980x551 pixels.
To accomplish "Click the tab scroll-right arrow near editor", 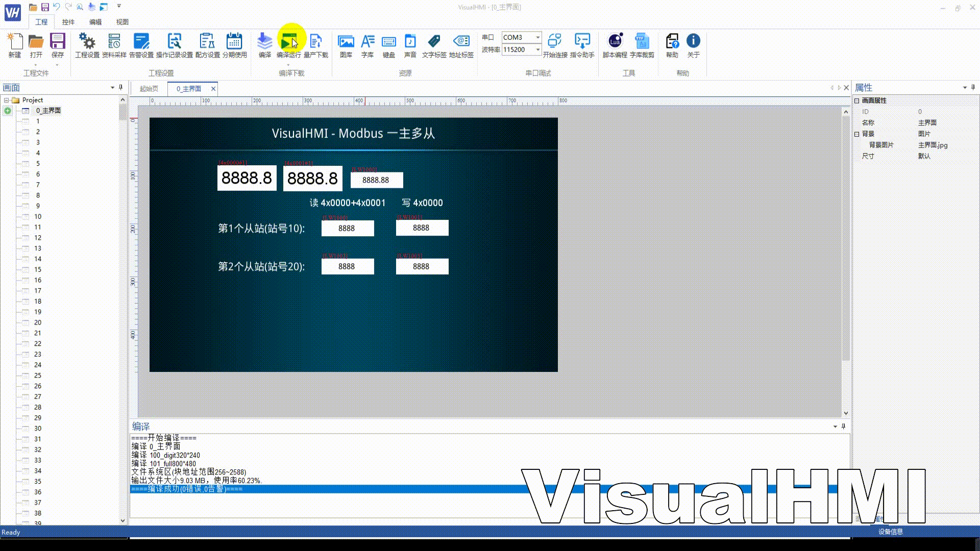I will [839, 88].
